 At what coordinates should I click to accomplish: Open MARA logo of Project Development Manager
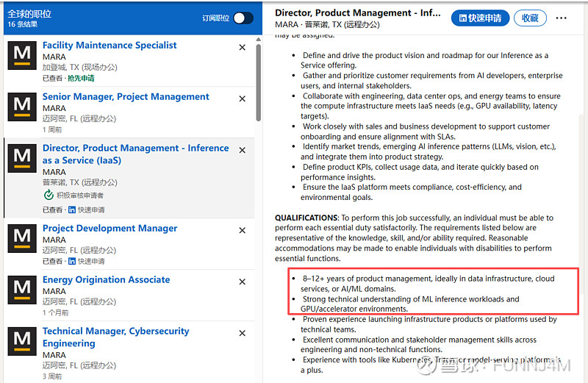tap(22, 239)
